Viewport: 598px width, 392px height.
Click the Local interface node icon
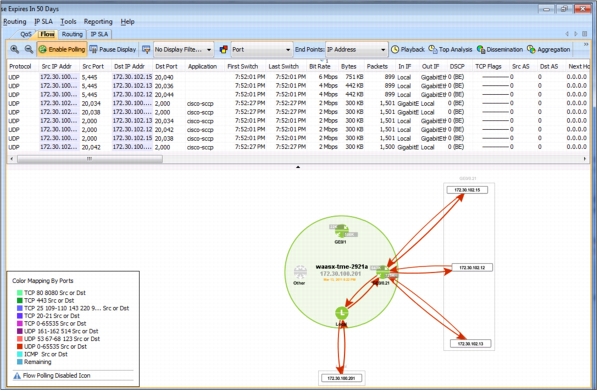[x=342, y=313]
